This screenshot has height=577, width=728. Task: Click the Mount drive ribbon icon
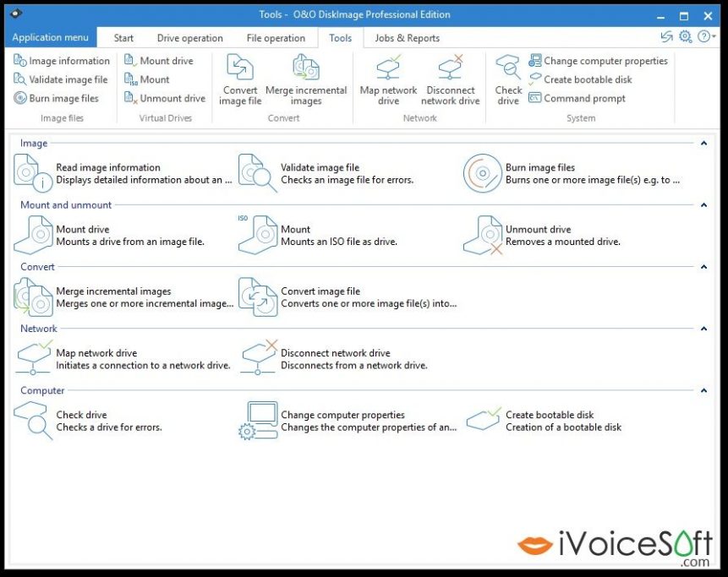pos(131,60)
